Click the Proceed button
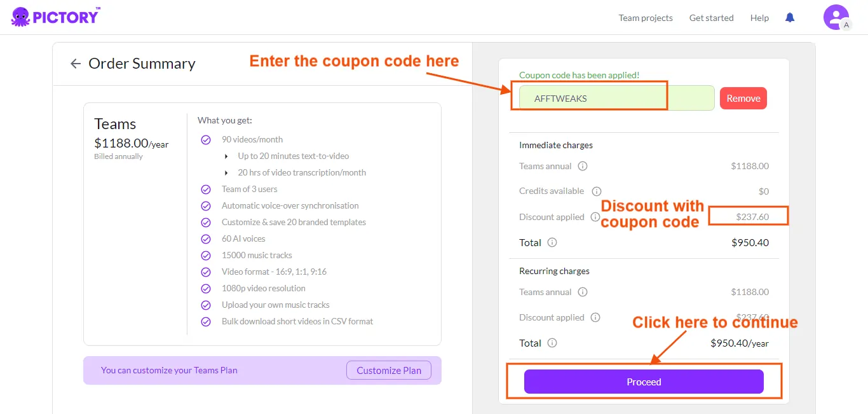The height and width of the screenshot is (414, 868). pyautogui.click(x=644, y=382)
